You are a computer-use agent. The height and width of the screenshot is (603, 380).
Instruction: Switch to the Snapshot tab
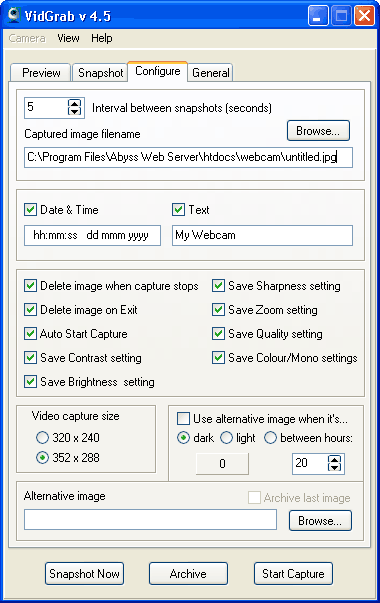(100, 72)
